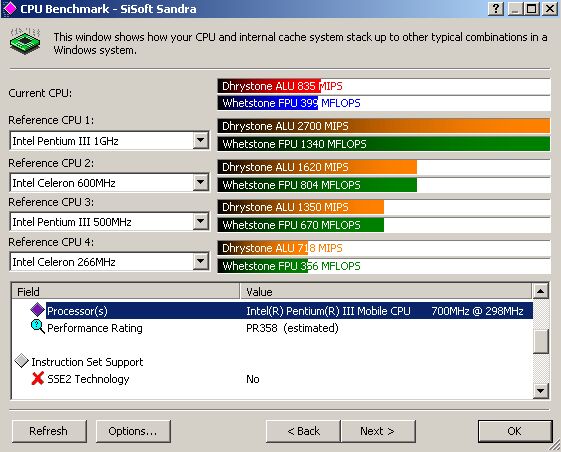Click the title bar help question mark
The height and width of the screenshot is (452, 561).
(x=496, y=8)
